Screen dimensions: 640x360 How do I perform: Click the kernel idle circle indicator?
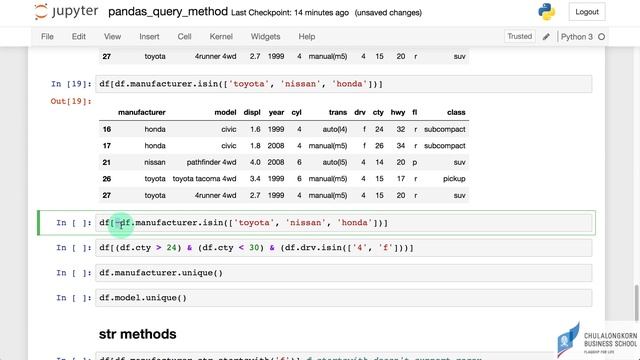pyautogui.click(x=601, y=37)
